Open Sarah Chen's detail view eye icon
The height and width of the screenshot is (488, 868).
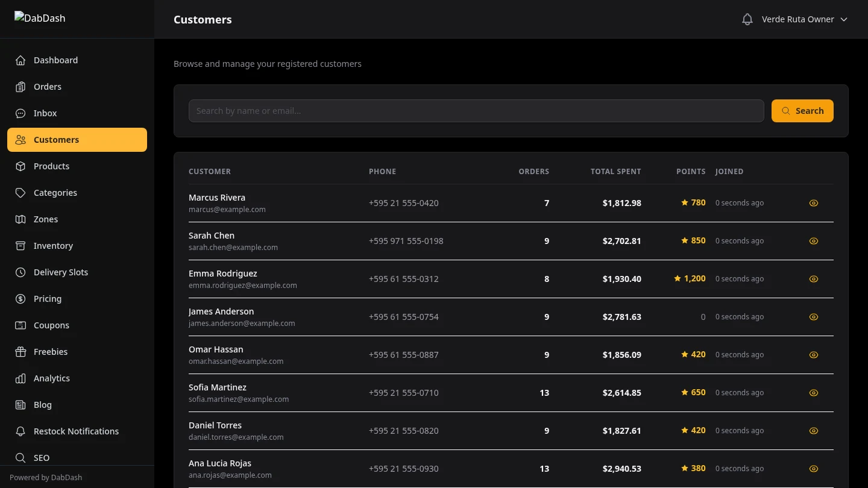point(813,240)
